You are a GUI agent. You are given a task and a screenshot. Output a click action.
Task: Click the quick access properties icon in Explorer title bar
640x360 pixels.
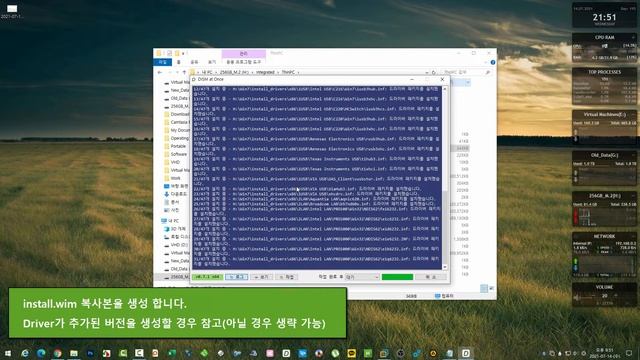[169, 53]
